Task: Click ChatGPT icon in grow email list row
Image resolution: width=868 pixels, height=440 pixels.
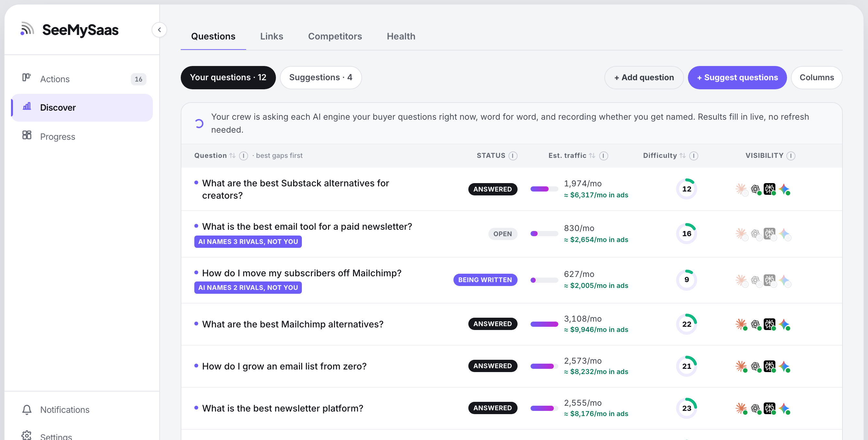Action: coord(756,366)
